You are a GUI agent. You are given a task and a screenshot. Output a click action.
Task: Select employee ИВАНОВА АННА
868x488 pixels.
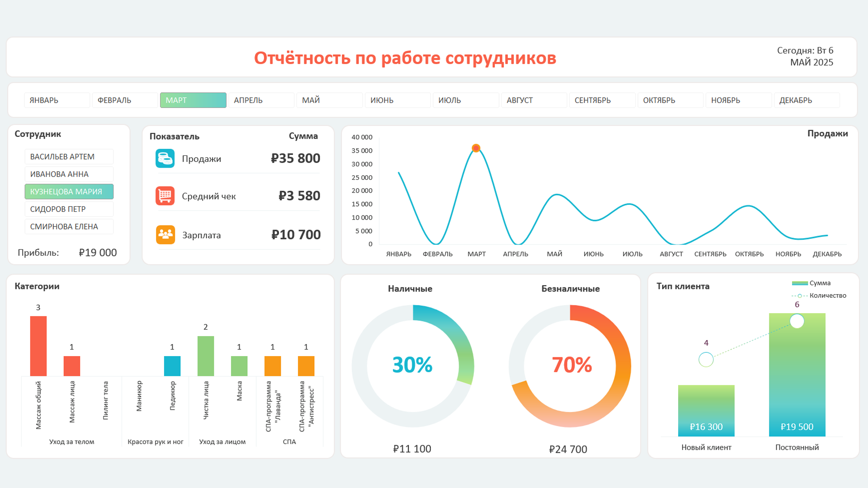(69, 174)
